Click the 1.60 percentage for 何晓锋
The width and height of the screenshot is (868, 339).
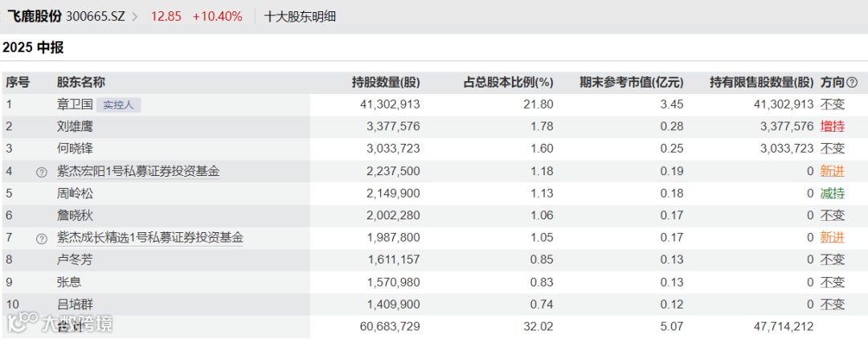coord(542,149)
